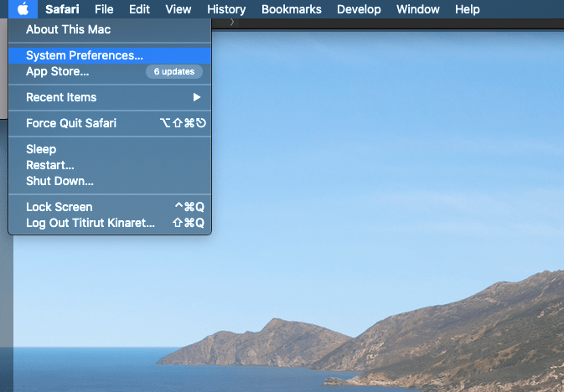Choose Force Quit Safari

coord(71,123)
